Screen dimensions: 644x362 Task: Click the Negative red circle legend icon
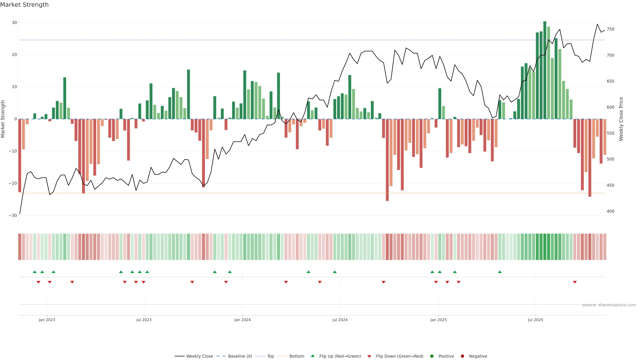pos(462,356)
